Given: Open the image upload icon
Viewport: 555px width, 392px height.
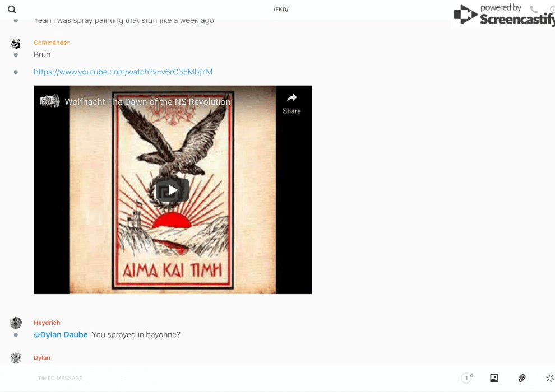Looking at the screenshot, I should (494, 378).
